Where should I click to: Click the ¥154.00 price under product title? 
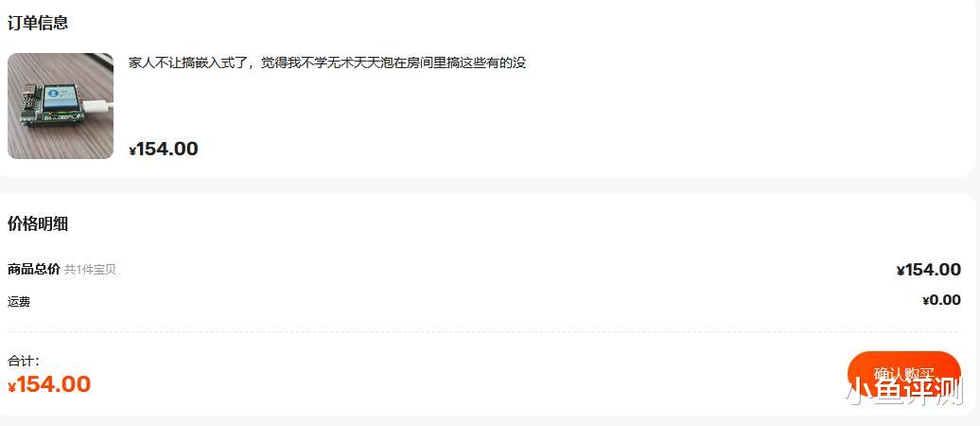coord(164,149)
